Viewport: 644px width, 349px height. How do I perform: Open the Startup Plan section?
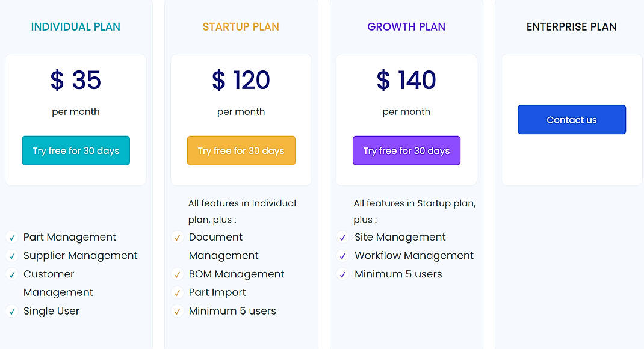tap(241, 26)
